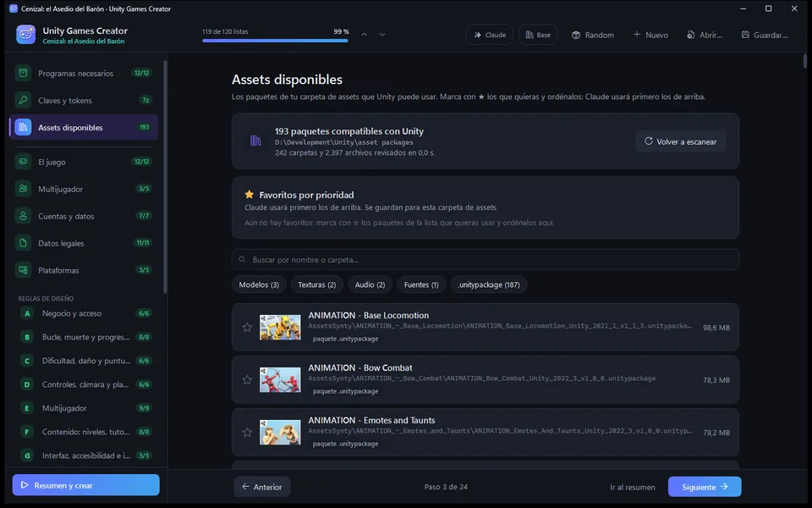Screen dimensions: 812x508
Task: Click the Assets disponibles library icon
Action: tap(23, 127)
